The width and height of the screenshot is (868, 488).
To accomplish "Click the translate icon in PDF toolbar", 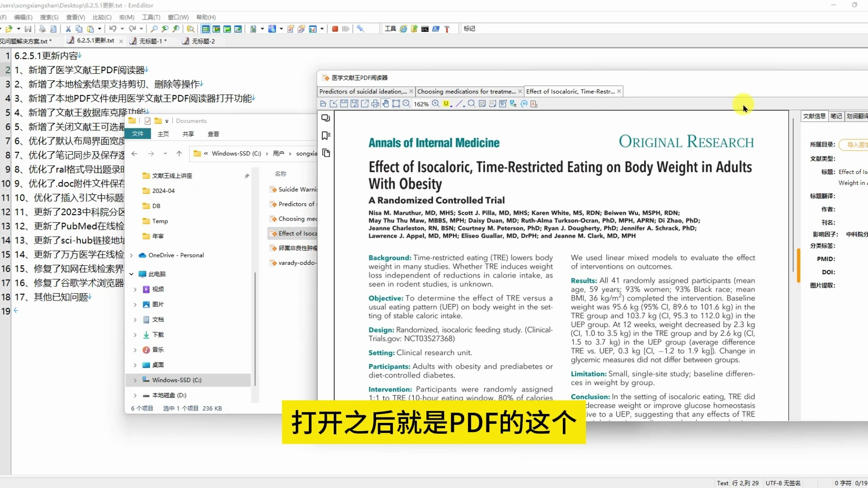I will coord(513,104).
